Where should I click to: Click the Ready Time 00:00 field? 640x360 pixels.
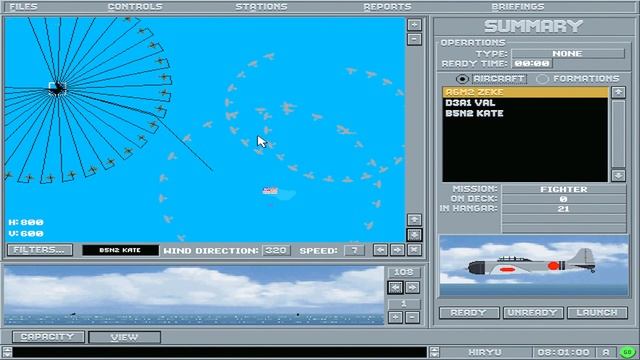pyautogui.click(x=532, y=64)
